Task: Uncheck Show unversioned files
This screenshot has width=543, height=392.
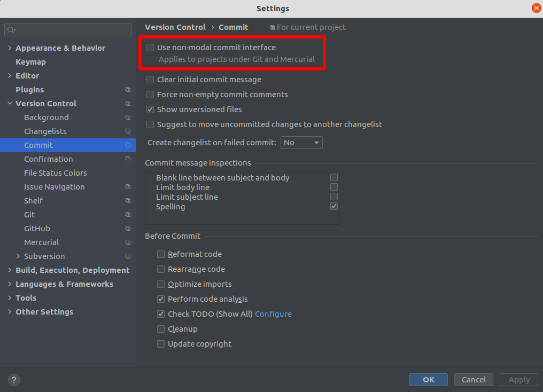Action: (x=150, y=109)
